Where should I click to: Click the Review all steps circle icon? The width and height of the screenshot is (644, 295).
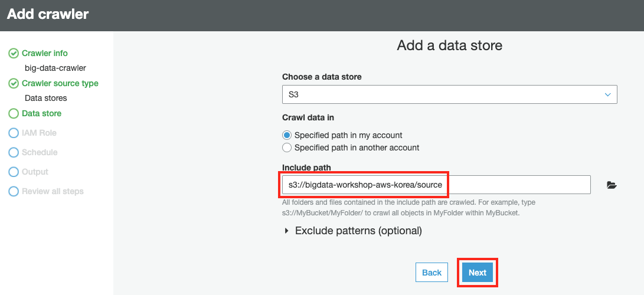tap(13, 191)
